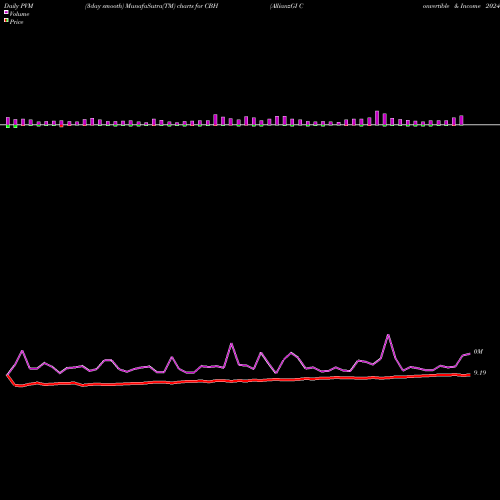Click the Price legend color swatch
This screenshot has height=500, width=500.
[6, 20]
